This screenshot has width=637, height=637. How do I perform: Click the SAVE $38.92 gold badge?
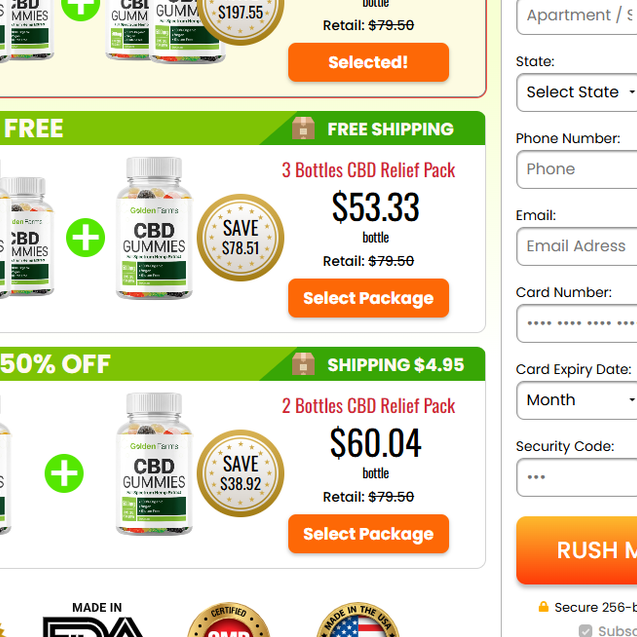(240, 473)
